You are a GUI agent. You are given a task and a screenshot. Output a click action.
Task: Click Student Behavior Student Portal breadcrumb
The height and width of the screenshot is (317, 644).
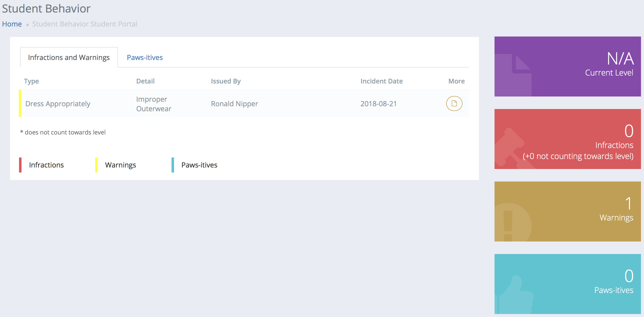click(85, 24)
